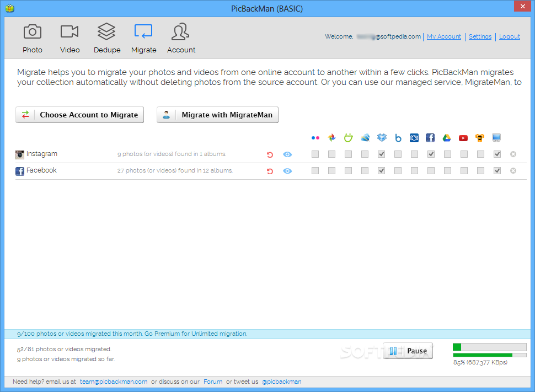
Task: Click the local computer monitor column icon
Action: [x=496, y=138]
